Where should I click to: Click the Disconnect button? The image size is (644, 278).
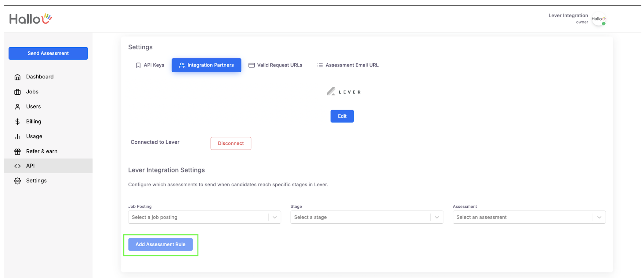[231, 143]
